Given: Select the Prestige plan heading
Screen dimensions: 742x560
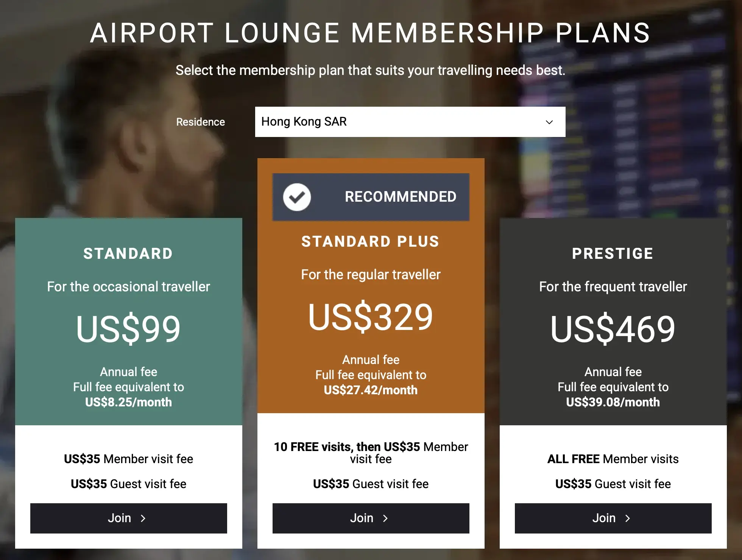Looking at the screenshot, I should click(613, 254).
